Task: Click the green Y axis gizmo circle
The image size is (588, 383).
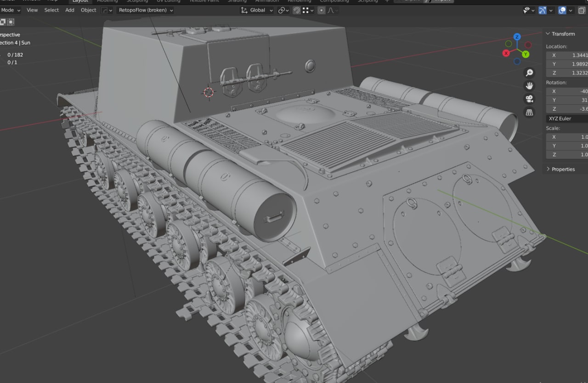Action: pyautogui.click(x=526, y=54)
